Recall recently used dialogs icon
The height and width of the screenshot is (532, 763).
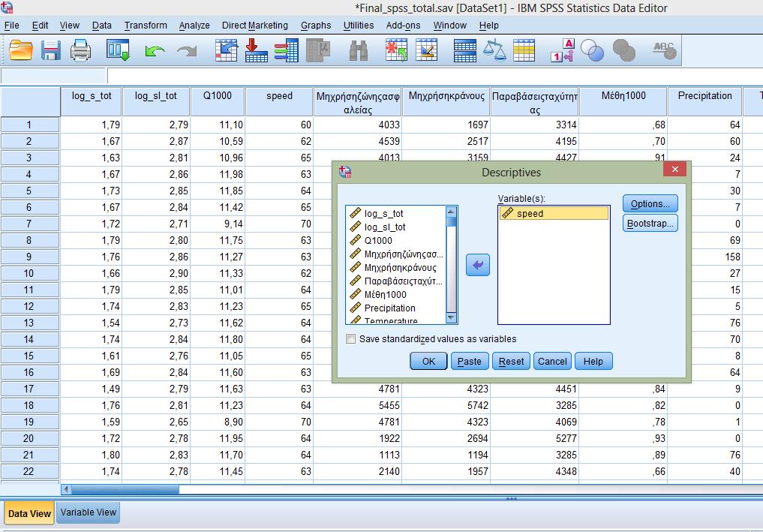pyautogui.click(x=118, y=50)
